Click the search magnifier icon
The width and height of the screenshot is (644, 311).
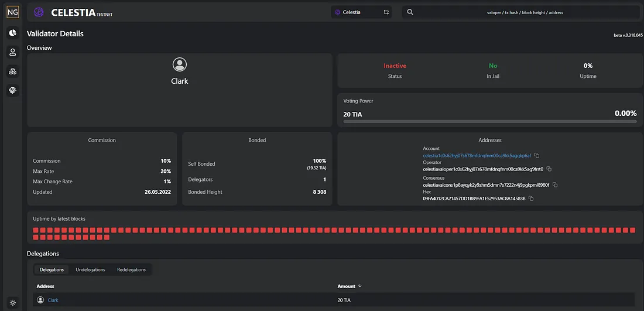click(x=410, y=12)
